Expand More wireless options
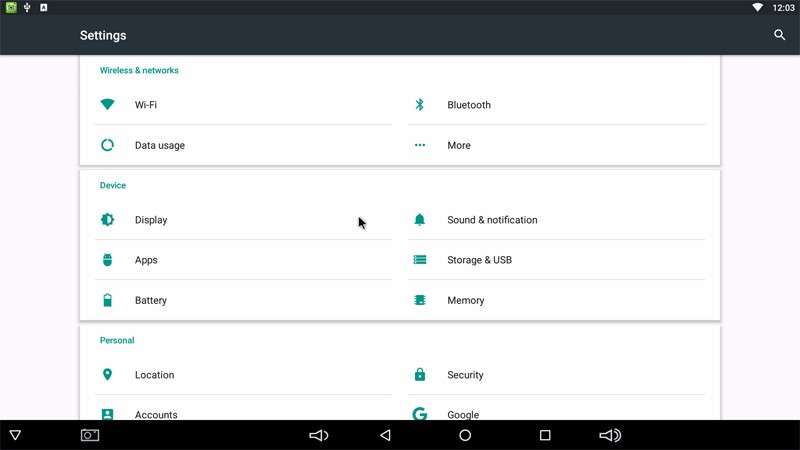 coord(458,145)
